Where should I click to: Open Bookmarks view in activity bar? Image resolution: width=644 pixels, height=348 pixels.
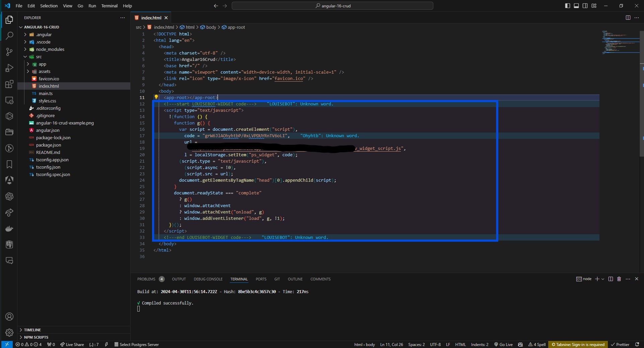tap(9, 164)
